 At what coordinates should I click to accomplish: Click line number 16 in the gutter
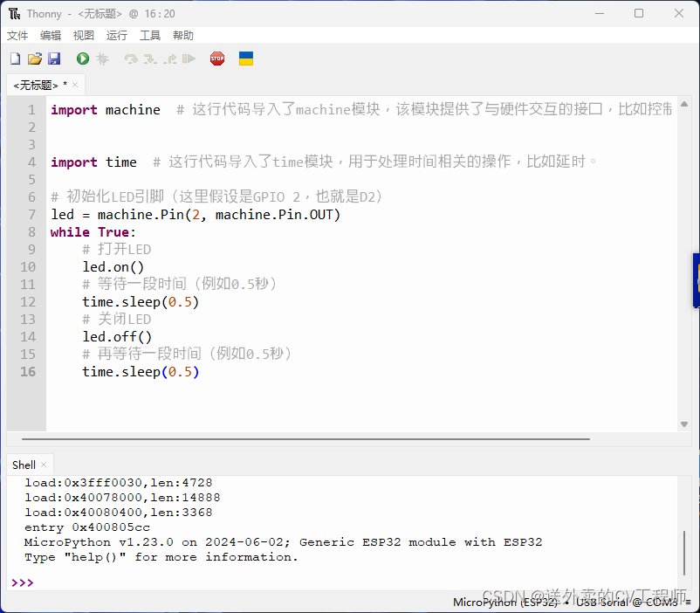[x=28, y=372]
